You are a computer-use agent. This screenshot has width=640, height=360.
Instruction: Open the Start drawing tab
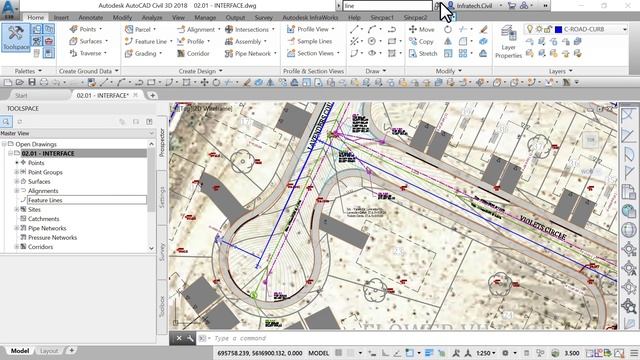(x=21, y=96)
